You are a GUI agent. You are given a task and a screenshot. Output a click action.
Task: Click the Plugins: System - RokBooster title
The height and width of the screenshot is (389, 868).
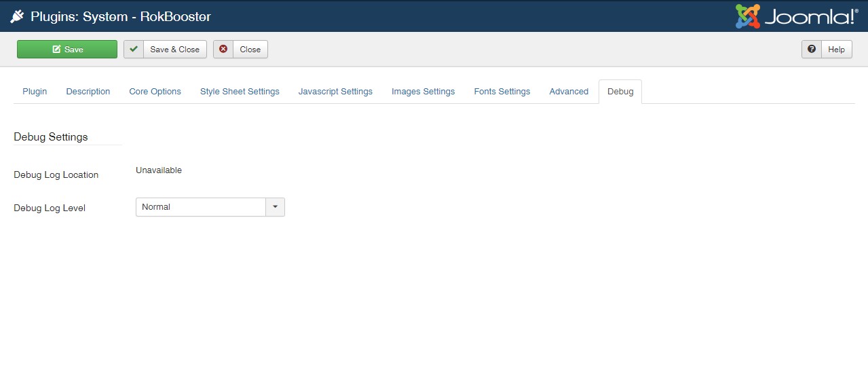click(121, 16)
